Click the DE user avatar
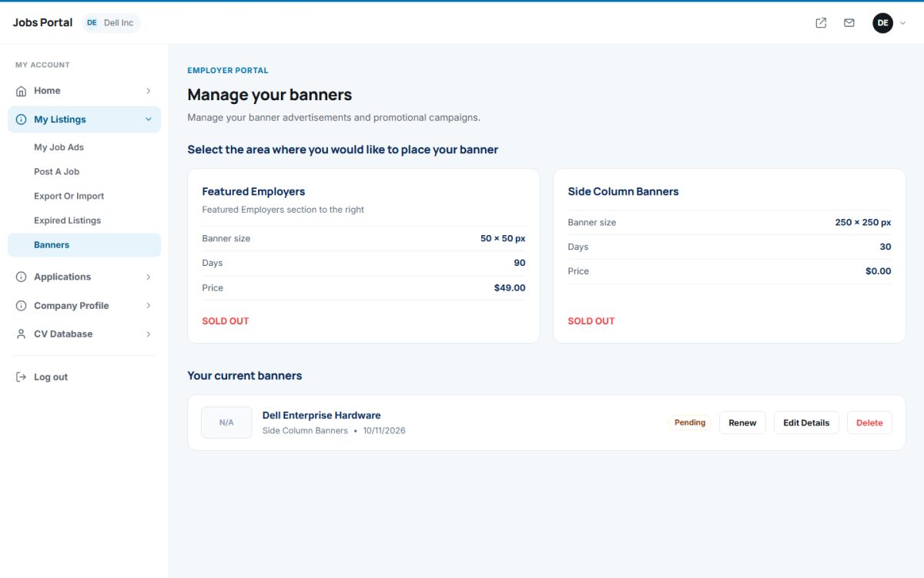 (x=882, y=23)
